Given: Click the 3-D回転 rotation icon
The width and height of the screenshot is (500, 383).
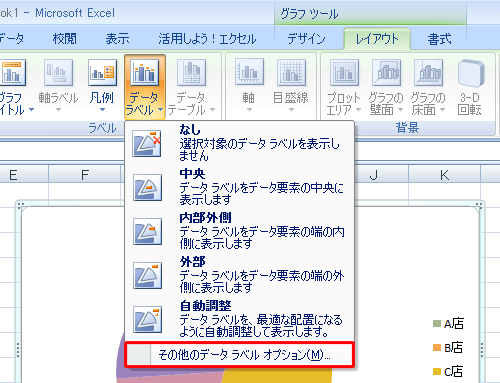Looking at the screenshot, I should (x=471, y=73).
